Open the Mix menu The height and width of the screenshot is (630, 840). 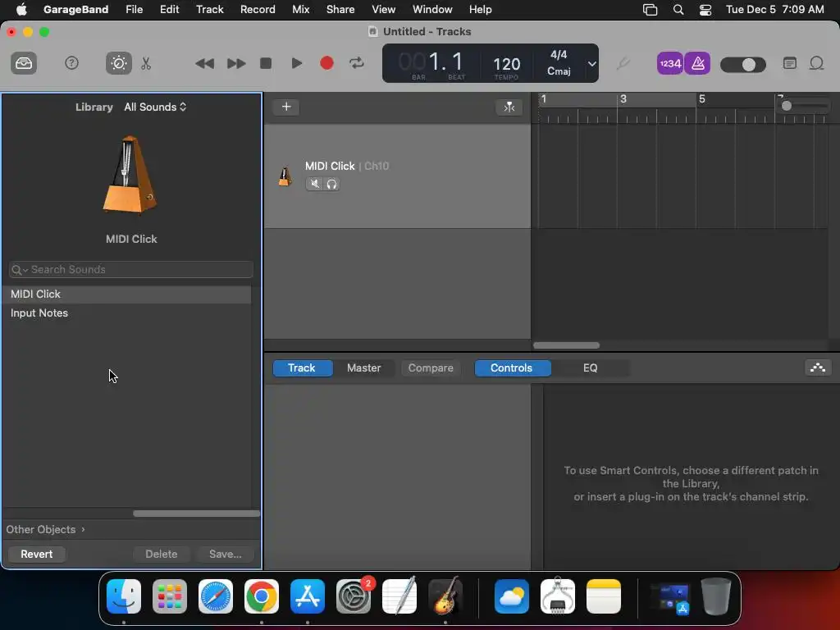click(300, 9)
